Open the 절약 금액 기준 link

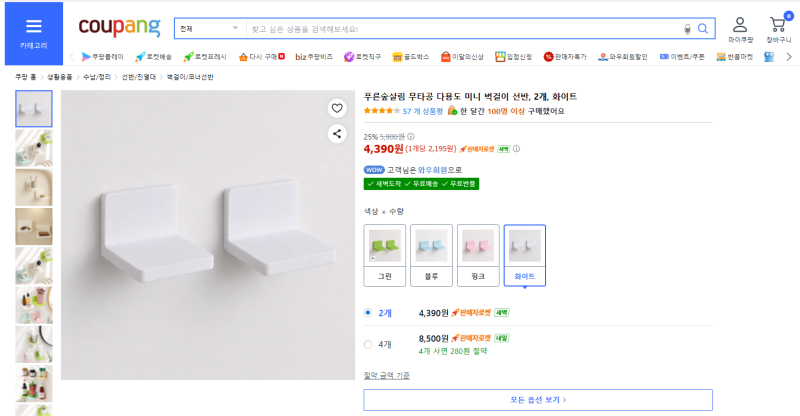(x=387, y=376)
